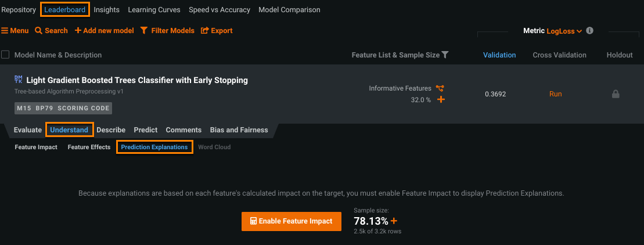The image size is (644, 245).
Task: Click the Metric info icon
Action: (x=590, y=31)
